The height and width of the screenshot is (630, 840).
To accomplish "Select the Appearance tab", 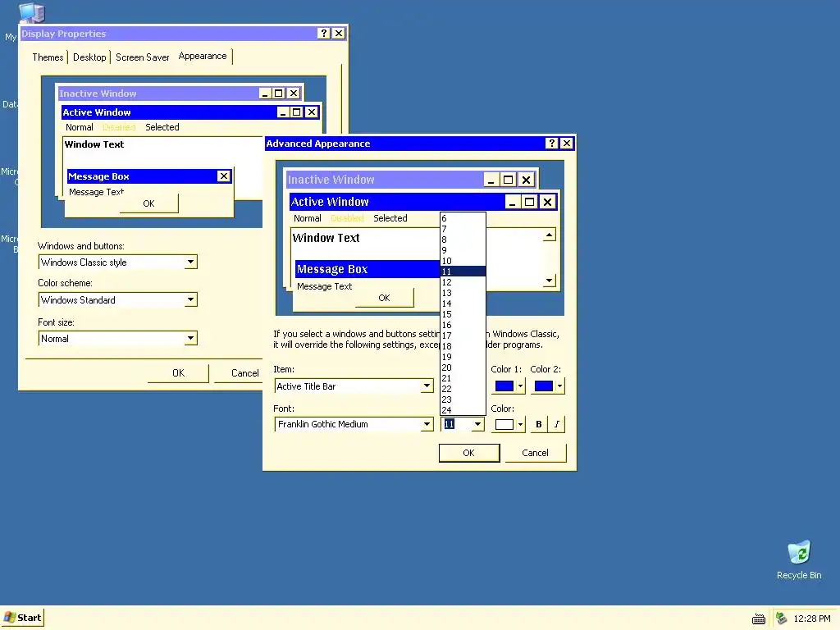I will 203,56.
